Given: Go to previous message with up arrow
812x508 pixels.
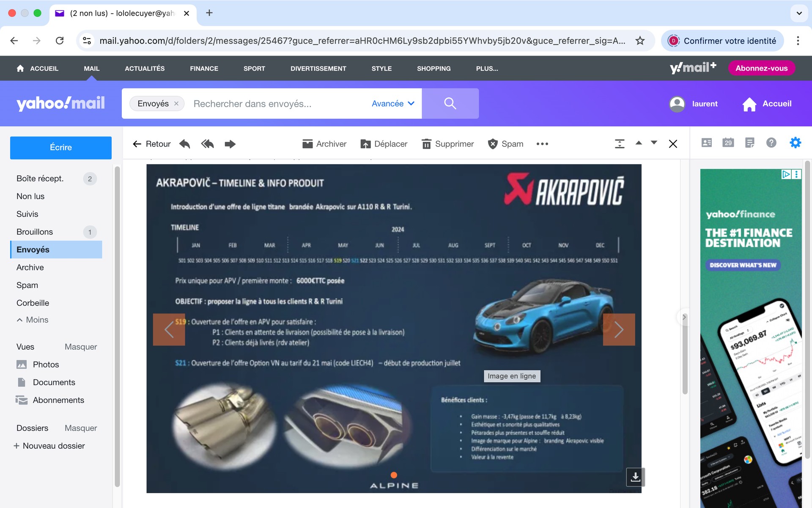Looking at the screenshot, I should tap(639, 143).
